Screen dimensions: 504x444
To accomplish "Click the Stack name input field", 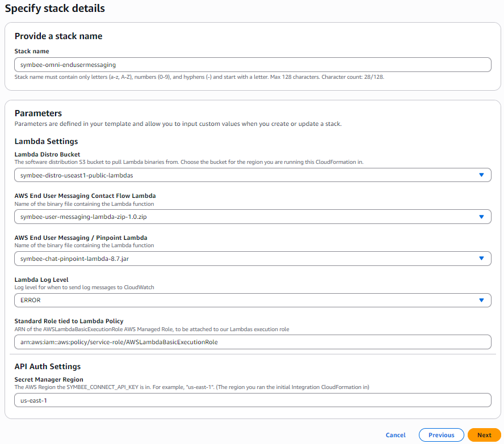I will point(253,65).
